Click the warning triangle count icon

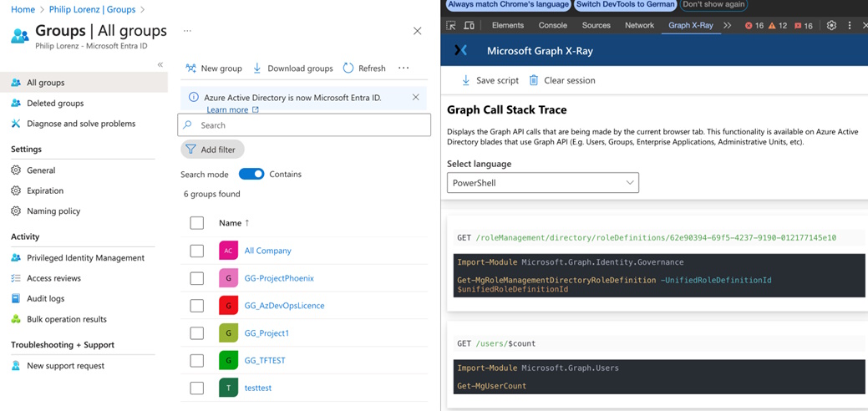(772, 26)
